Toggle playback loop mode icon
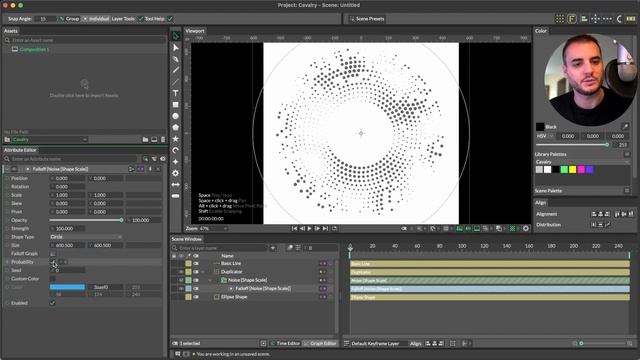The width and height of the screenshot is (640, 360). click(334, 229)
